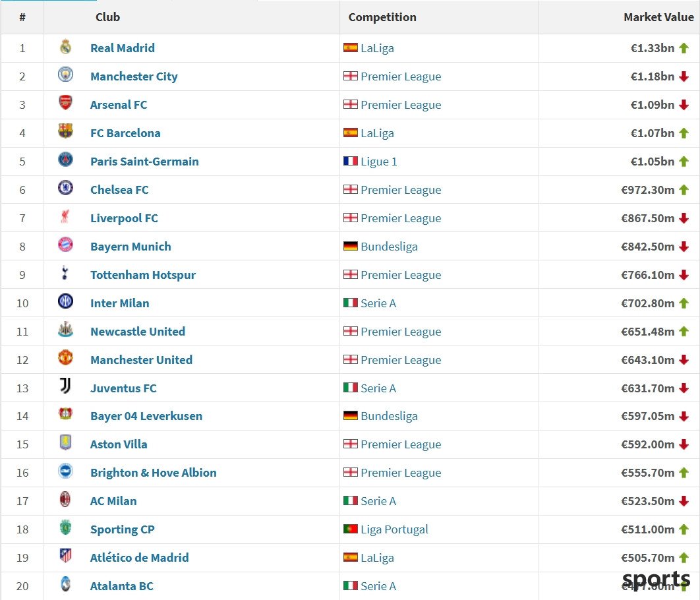This screenshot has height=600, width=700.
Task: Open the Brighton & Hove Albion link
Action: (x=154, y=472)
